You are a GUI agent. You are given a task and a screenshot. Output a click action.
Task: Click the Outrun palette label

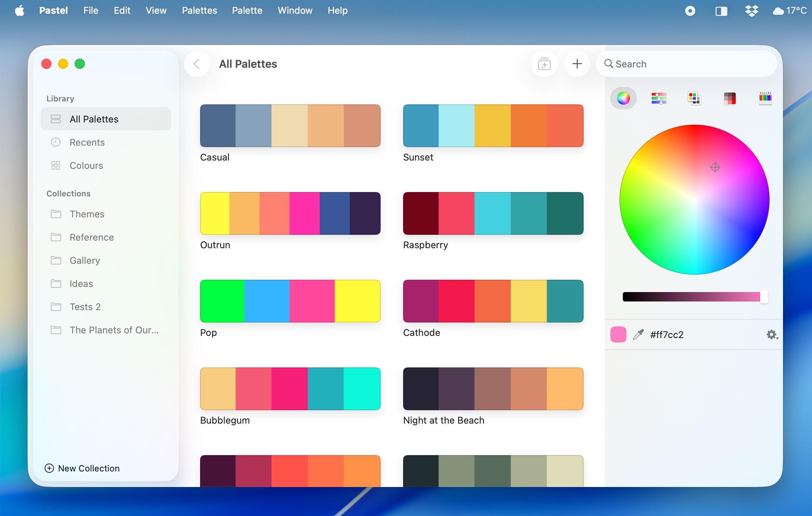click(x=215, y=245)
